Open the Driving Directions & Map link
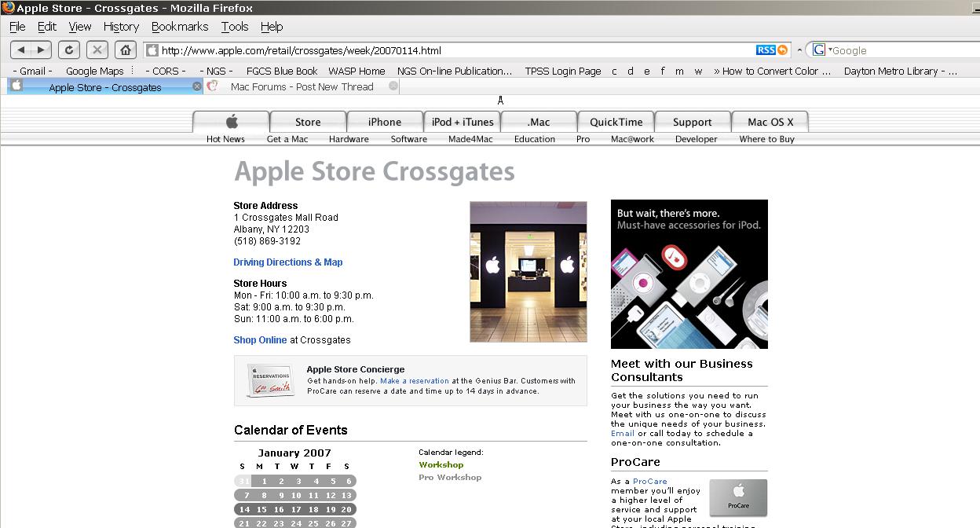Screen dimensions: 980x528 point(288,262)
